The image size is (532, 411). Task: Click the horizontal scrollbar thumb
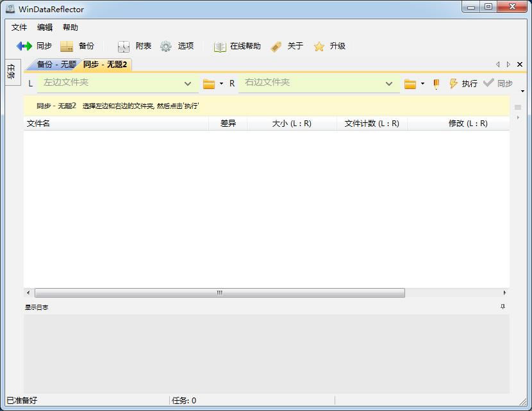click(220, 293)
